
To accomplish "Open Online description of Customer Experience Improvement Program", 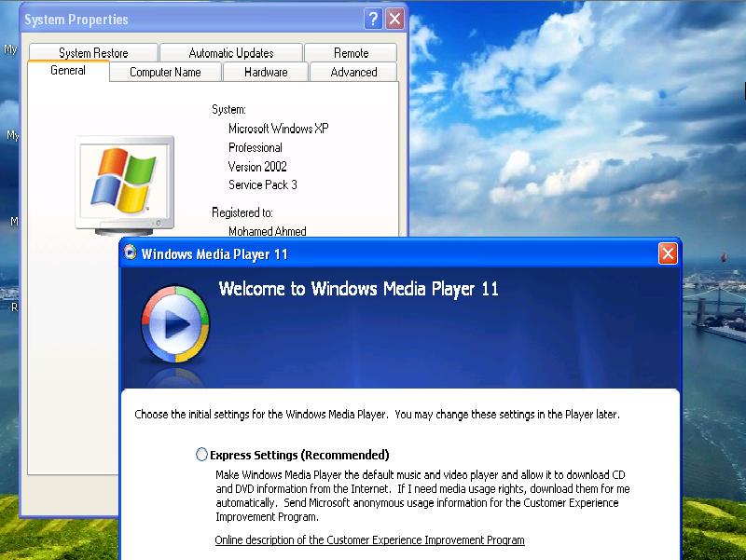I will click(x=369, y=540).
